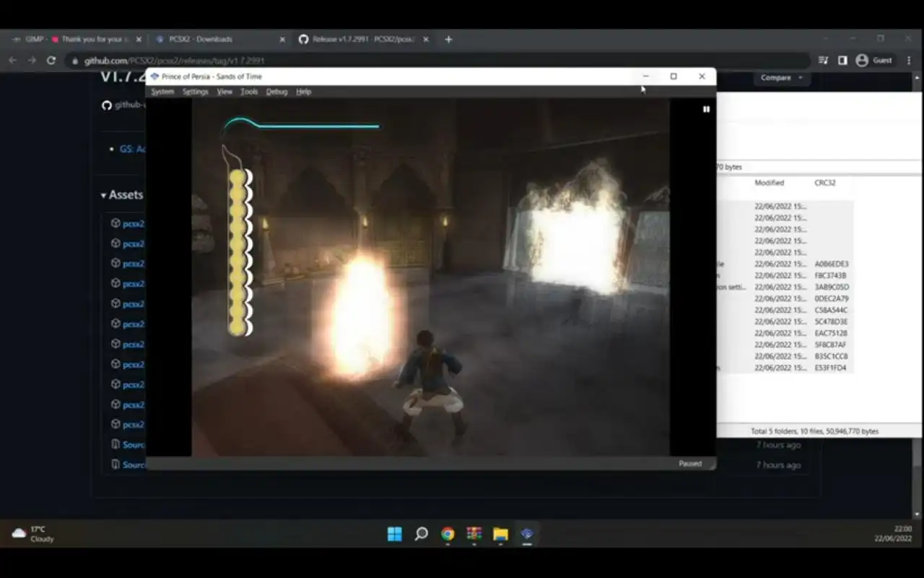Select archive row with CRC B35C1CC8
The height and width of the screenshot is (578, 924).
785,357
